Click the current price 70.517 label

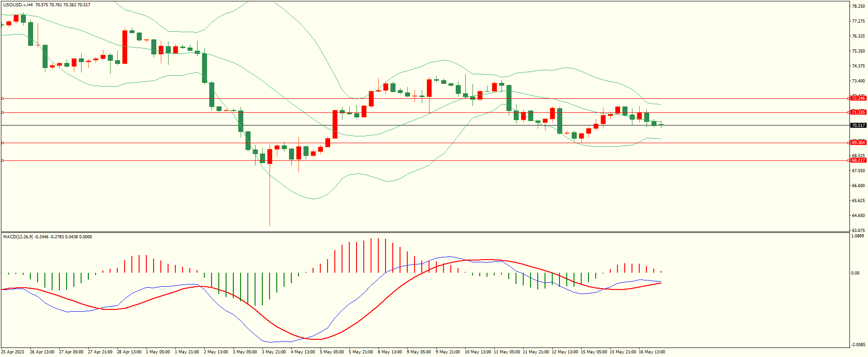(858, 125)
